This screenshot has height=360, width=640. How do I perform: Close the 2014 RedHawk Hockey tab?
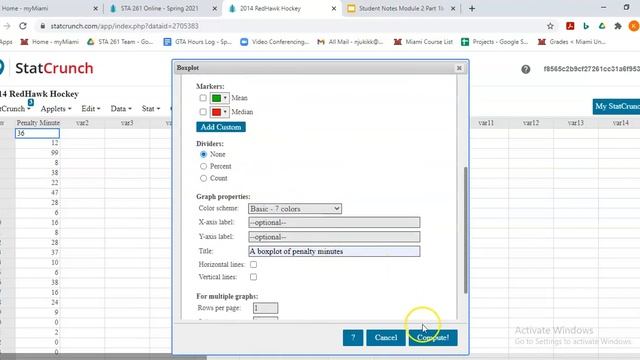pos(333,8)
